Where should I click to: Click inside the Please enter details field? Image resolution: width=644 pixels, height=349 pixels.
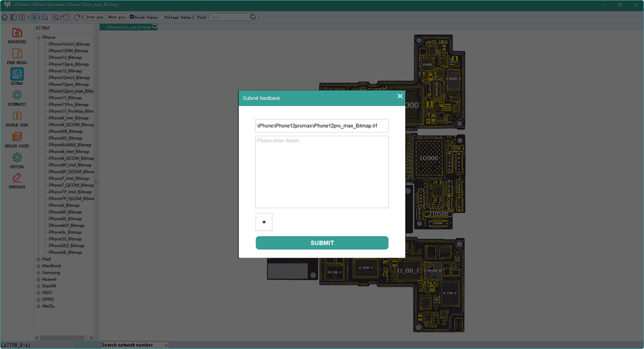point(321,172)
